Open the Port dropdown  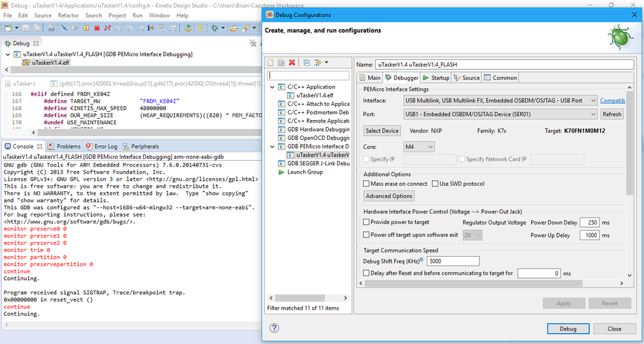[500, 114]
